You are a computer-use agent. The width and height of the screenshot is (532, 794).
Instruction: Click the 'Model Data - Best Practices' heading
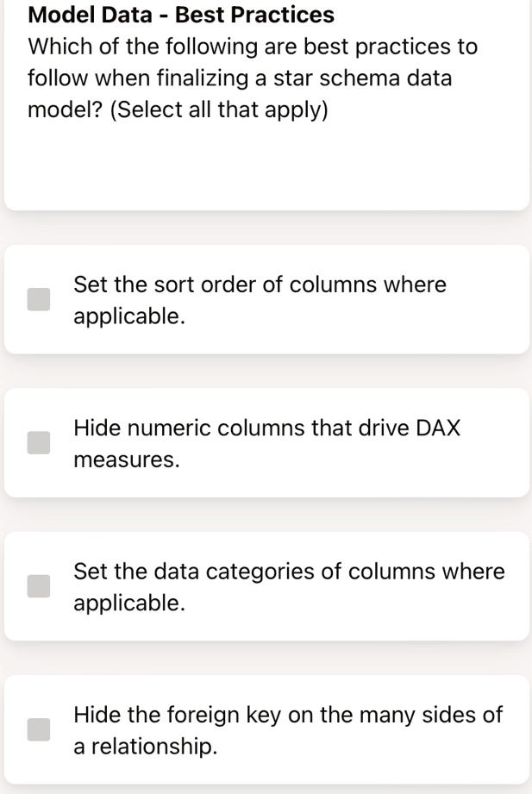coord(181,14)
